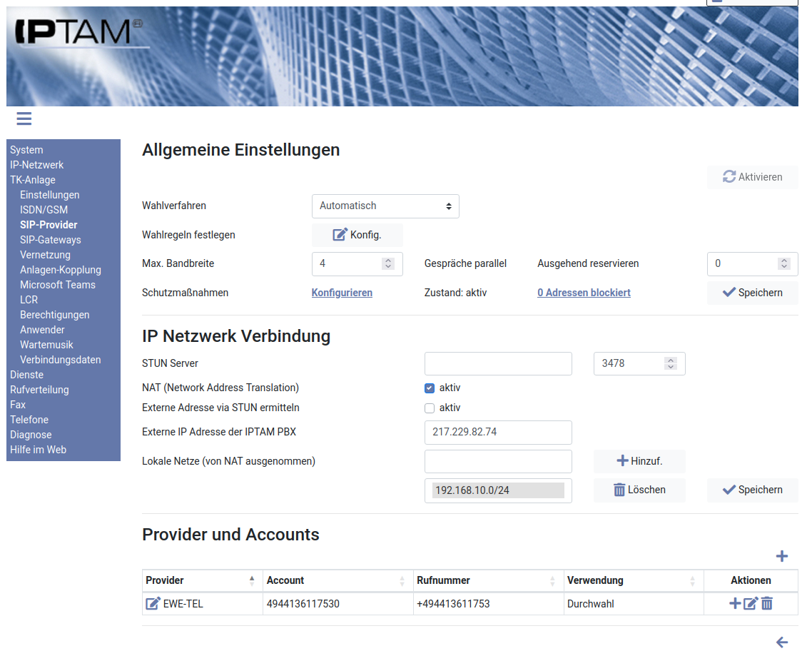Click the Löschen button
The height and width of the screenshot is (656, 812).
point(639,490)
